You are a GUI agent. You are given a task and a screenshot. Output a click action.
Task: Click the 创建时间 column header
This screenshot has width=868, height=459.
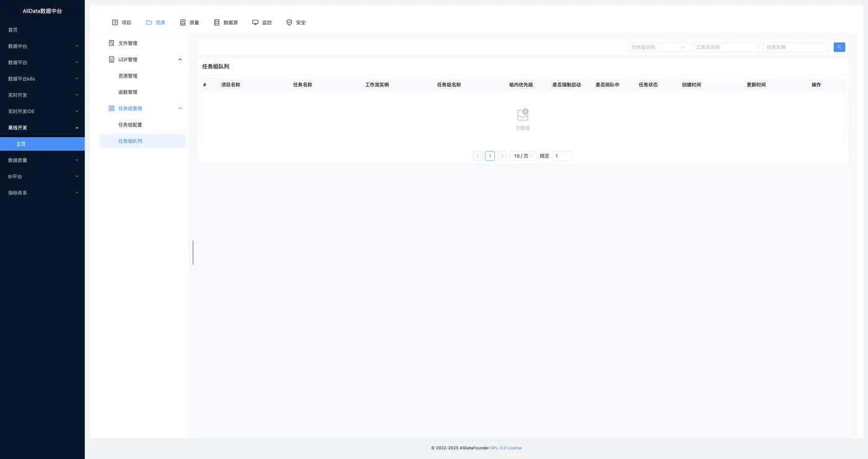[691, 84]
